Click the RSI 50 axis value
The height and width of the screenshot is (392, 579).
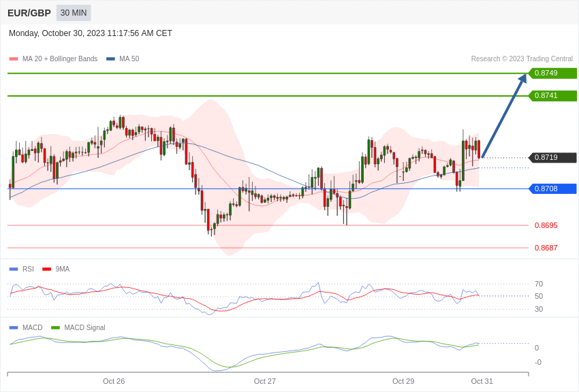(539, 296)
